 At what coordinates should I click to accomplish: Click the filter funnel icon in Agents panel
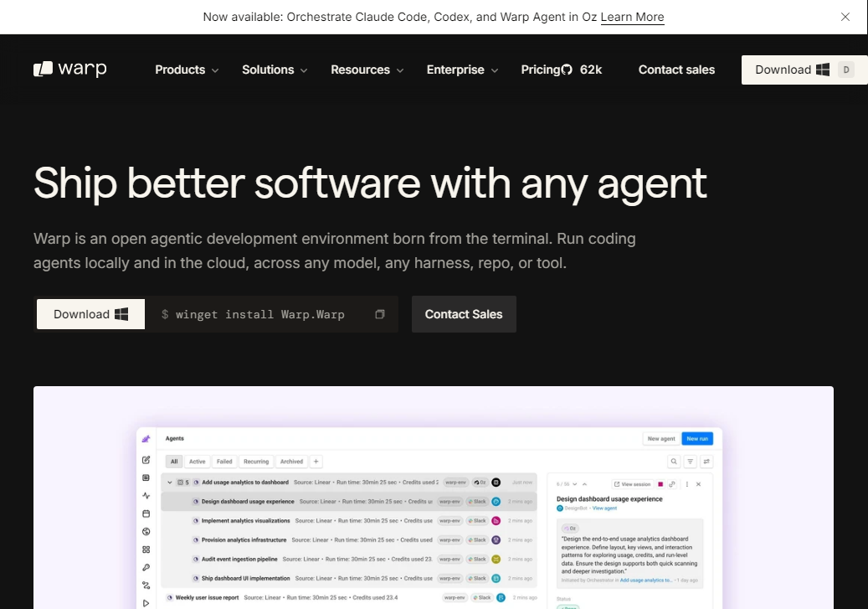click(691, 462)
